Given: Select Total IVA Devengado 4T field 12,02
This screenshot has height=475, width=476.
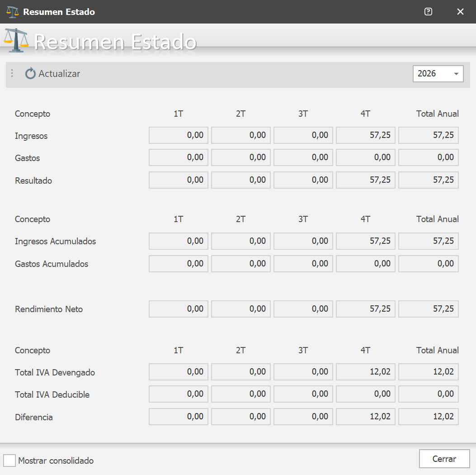Looking at the screenshot, I should (x=366, y=372).
